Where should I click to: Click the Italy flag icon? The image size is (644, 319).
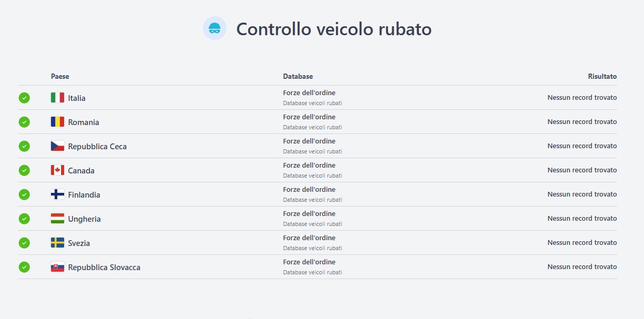coord(57,98)
